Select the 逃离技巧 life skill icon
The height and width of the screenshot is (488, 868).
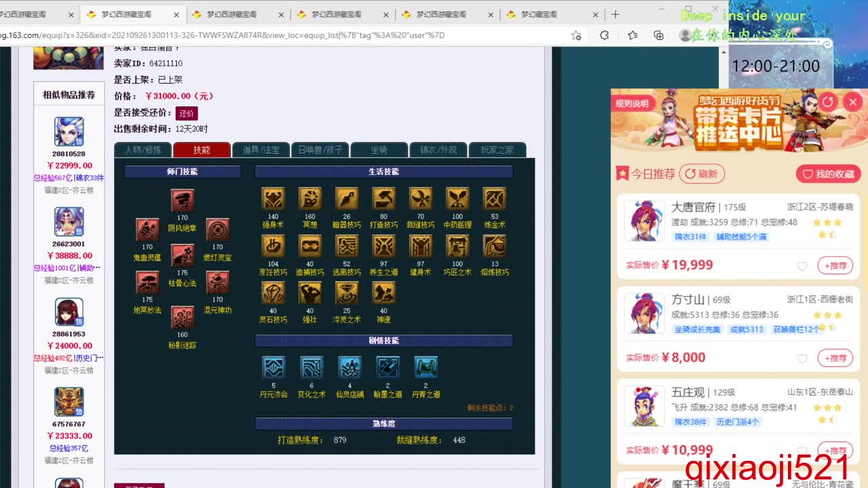click(x=347, y=247)
